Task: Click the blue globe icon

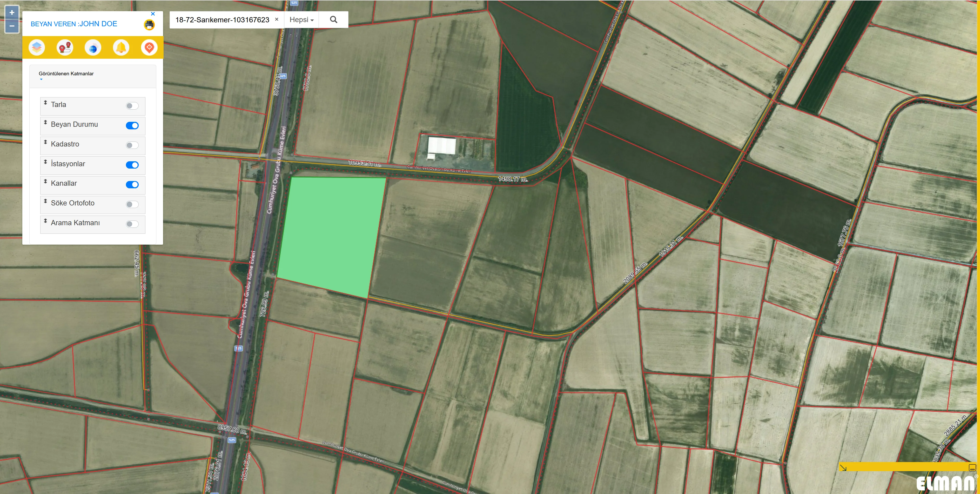Action: tap(93, 48)
